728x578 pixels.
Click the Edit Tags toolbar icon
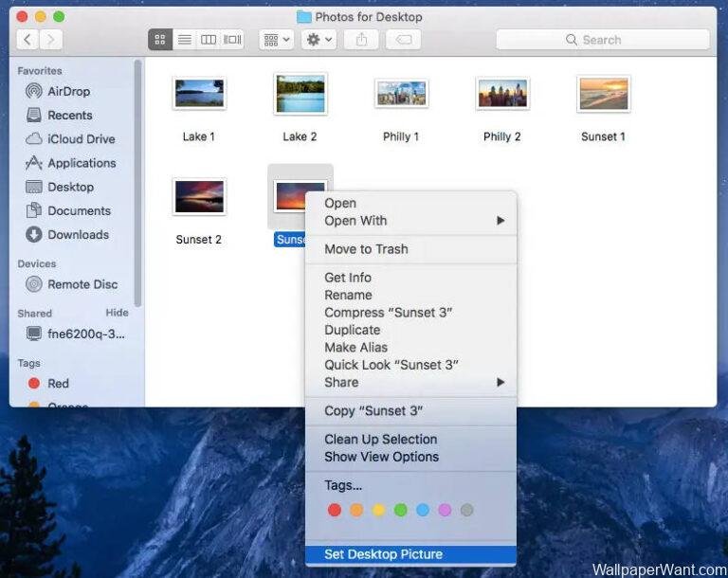pyautogui.click(x=403, y=40)
